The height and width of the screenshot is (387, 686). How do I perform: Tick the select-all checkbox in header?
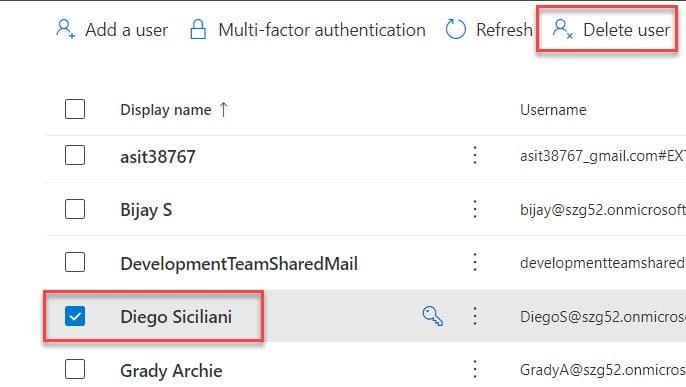75,109
